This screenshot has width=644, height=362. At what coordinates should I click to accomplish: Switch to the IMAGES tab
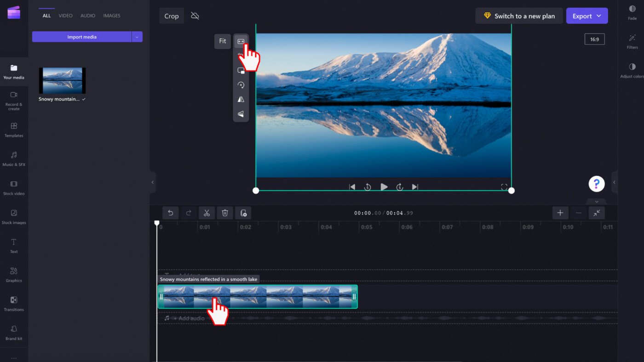click(111, 15)
